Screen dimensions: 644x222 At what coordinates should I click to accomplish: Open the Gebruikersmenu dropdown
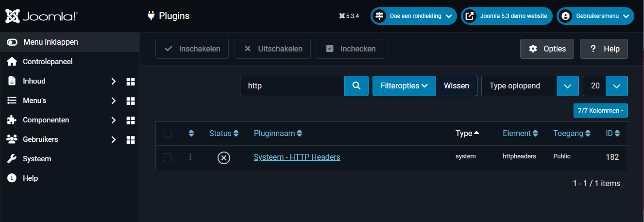595,16
